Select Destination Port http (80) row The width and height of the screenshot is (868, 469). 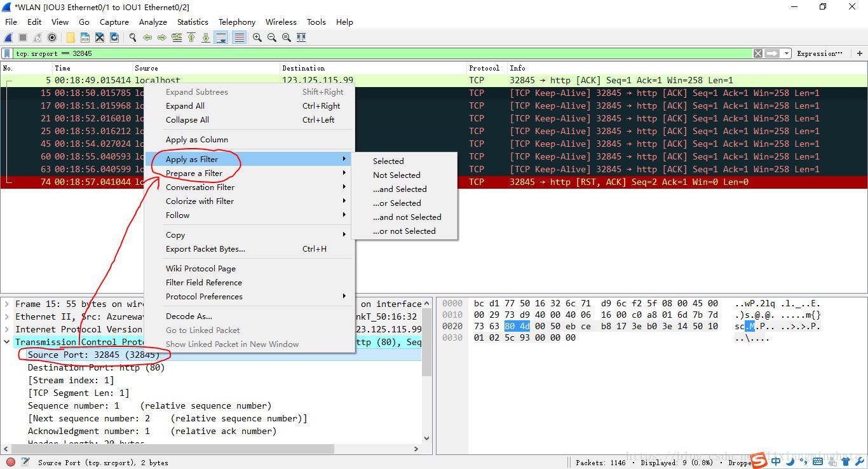click(212, 367)
